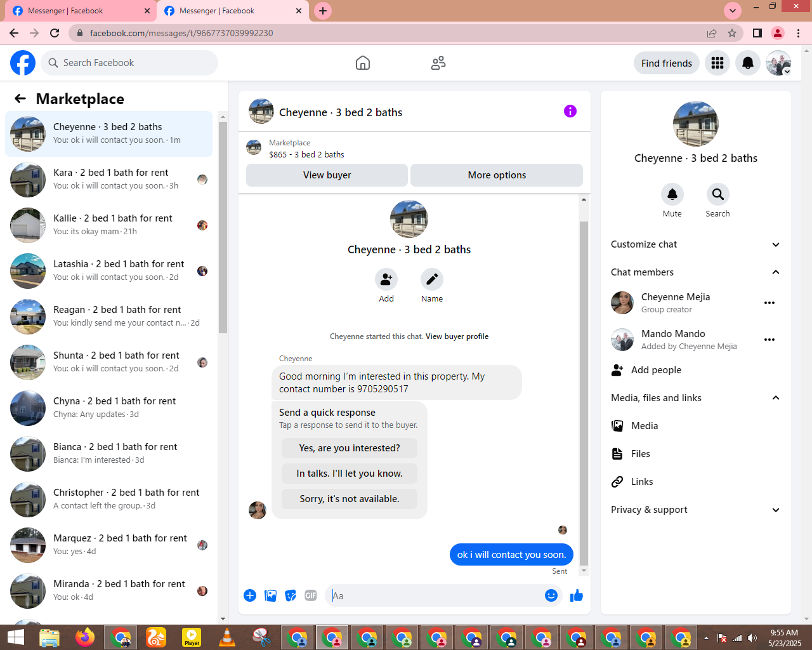Screen dimensions: 812x650
Task: Send quick response In talks. I'll let you know.
Action: click(350, 474)
